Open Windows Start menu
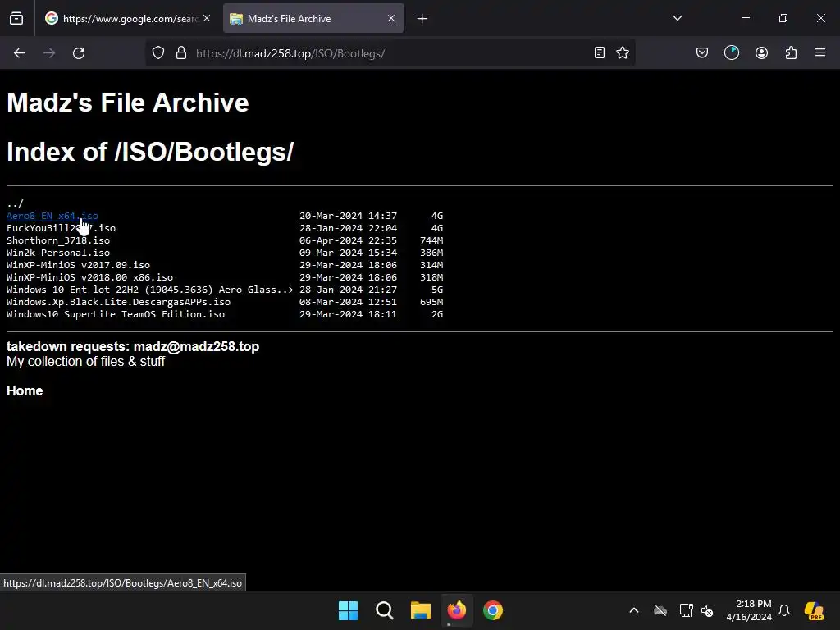This screenshot has height=630, width=840. tap(348, 610)
